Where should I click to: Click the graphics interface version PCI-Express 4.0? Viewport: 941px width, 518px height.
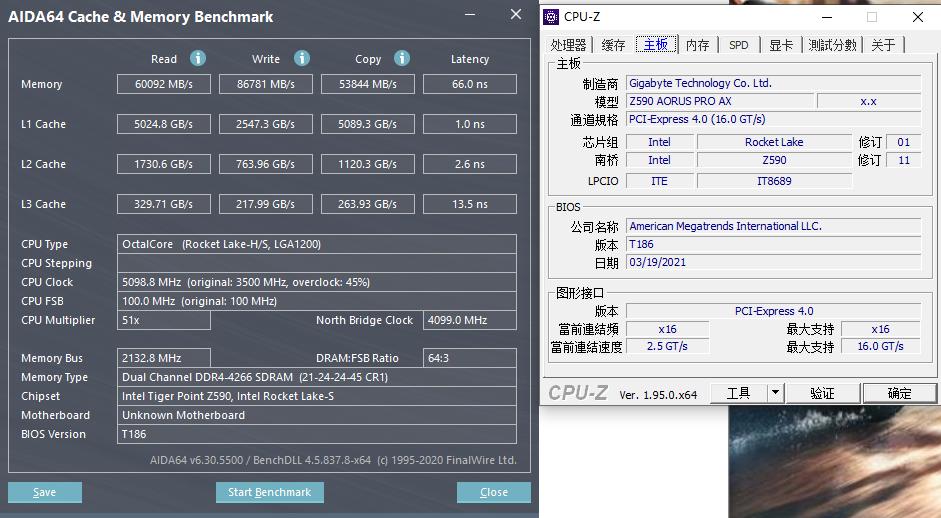pyautogui.click(x=774, y=311)
